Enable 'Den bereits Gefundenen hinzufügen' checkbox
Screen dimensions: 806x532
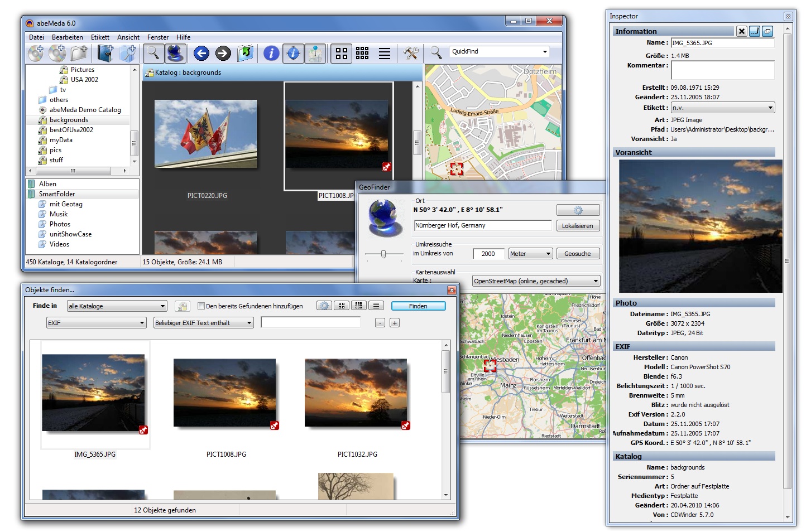click(201, 306)
